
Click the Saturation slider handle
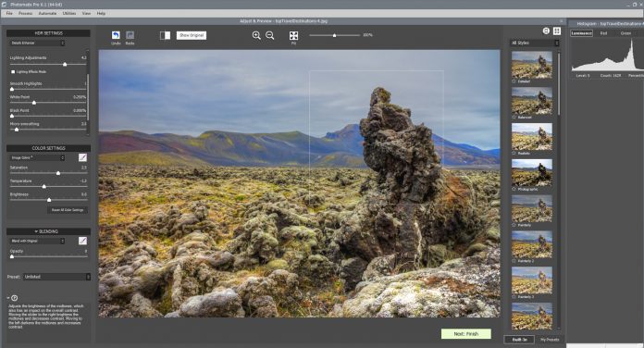click(x=58, y=173)
